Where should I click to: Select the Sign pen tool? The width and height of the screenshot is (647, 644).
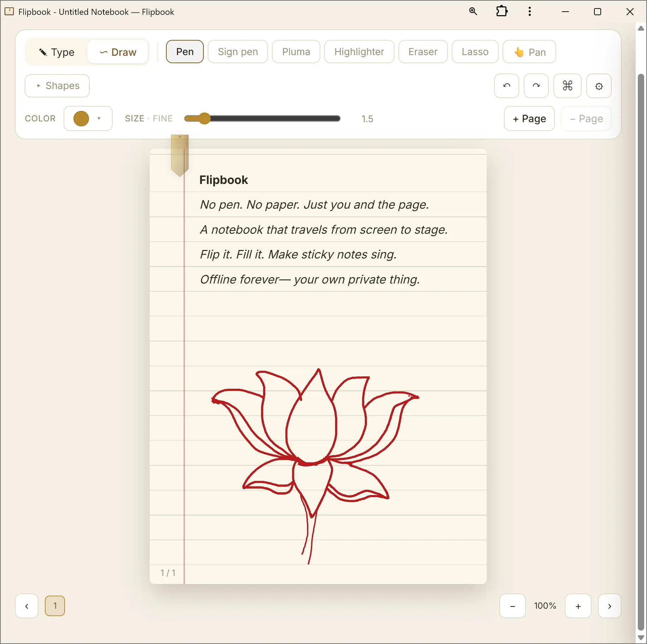(x=238, y=52)
